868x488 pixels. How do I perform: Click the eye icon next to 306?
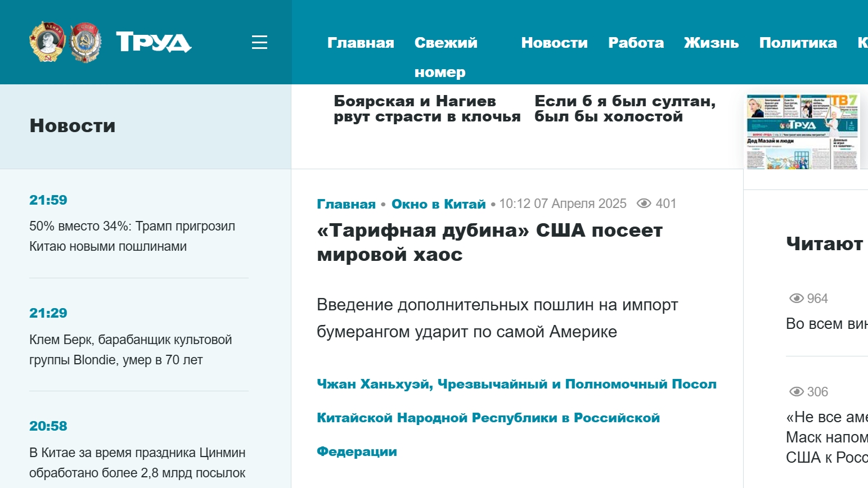pos(796,392)
